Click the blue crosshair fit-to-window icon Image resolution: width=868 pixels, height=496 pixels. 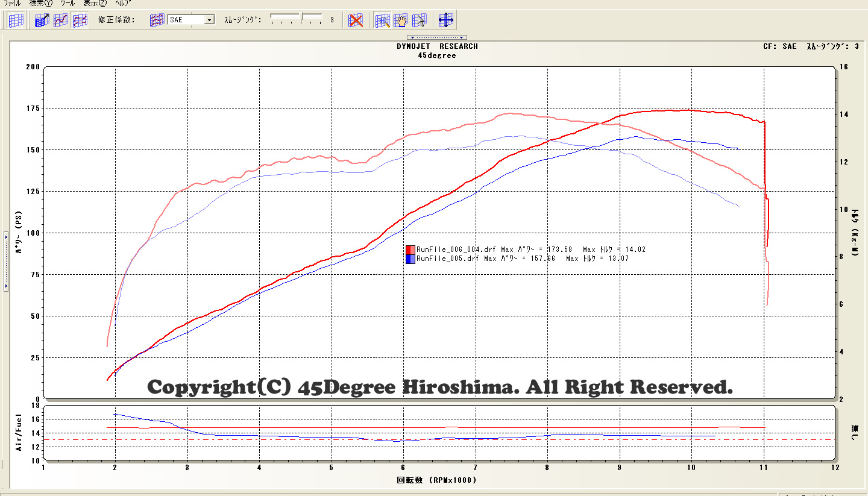click(x=446, y=20)
